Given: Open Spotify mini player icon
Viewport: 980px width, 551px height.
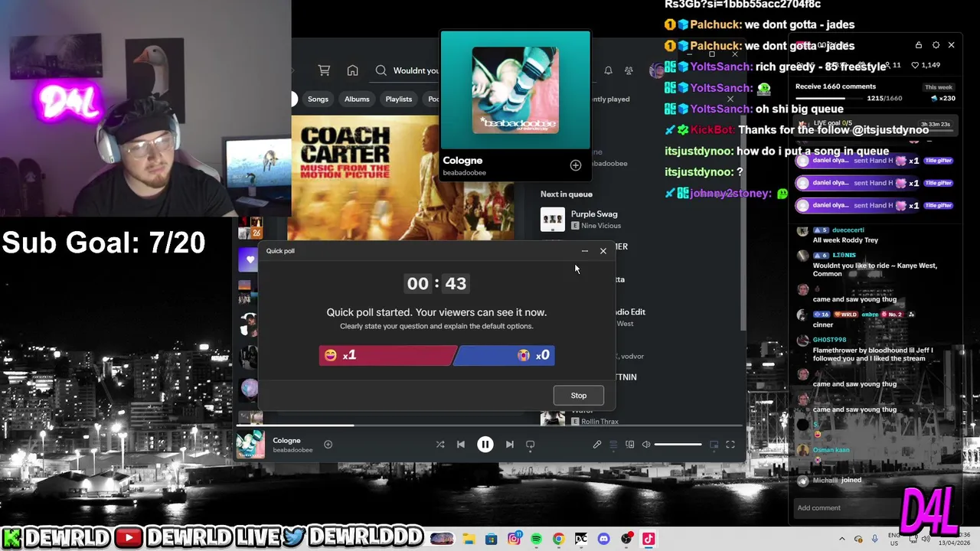Looking at the screenshot, I should click(714, 444).
